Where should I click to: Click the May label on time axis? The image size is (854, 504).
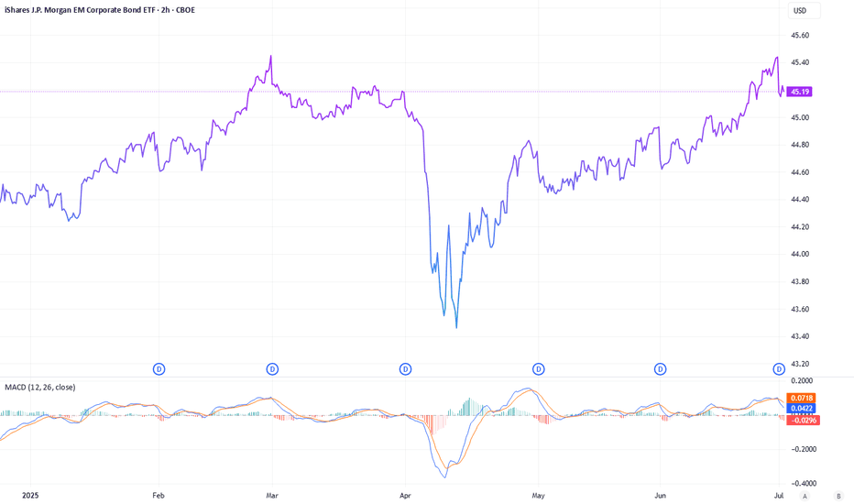538,495
